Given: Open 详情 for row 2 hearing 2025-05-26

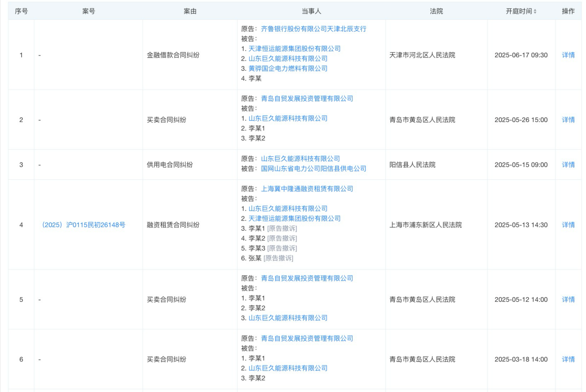Looking at the screenshot, I should (x=568, y=120).
